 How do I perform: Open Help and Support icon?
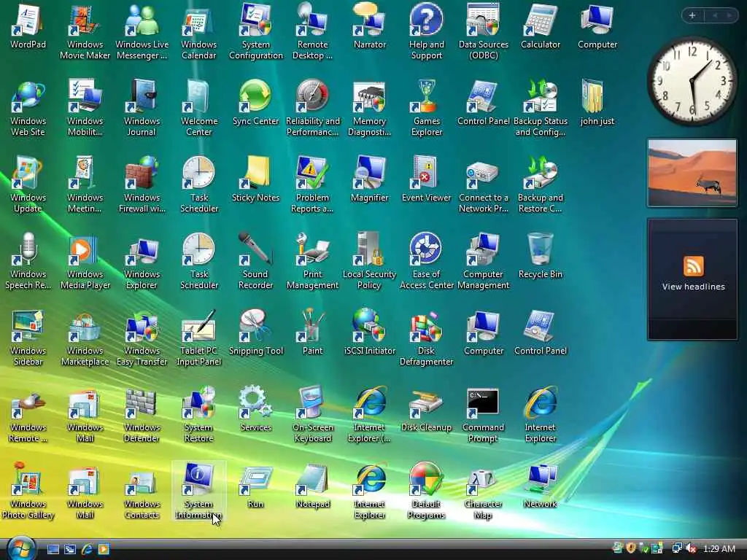tap(426, 31)
